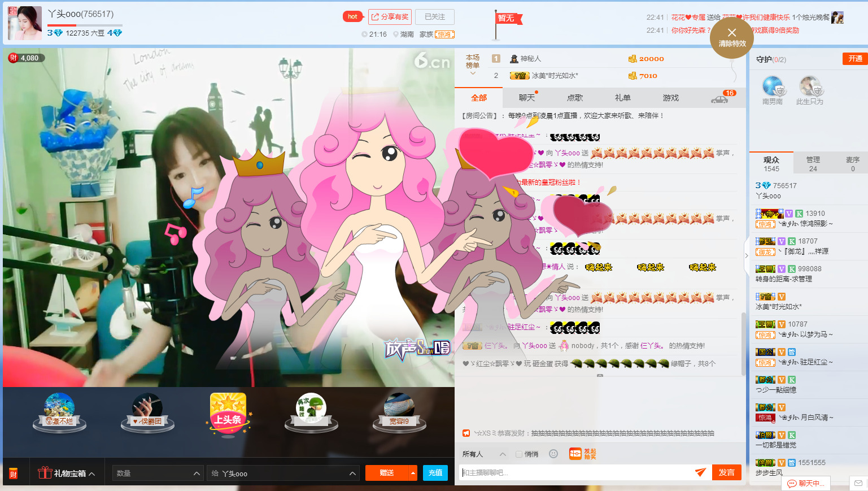Click the 赠送 send gift button

pyautogui.click(x=387, y=473)
